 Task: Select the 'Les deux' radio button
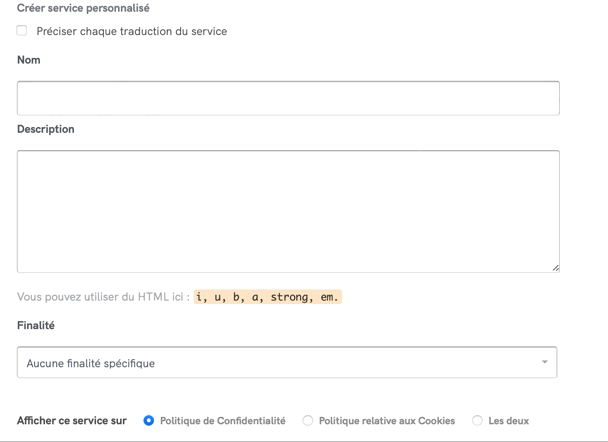point(477,420)
